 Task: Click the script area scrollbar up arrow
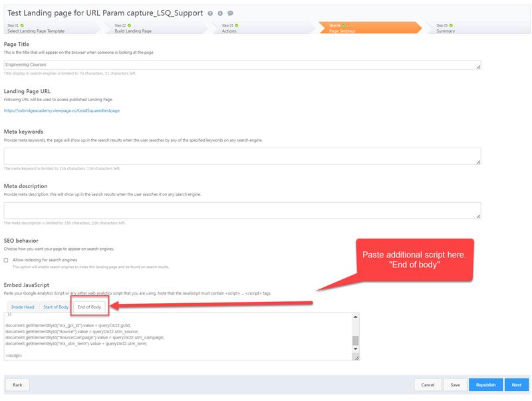pos(356,317)
